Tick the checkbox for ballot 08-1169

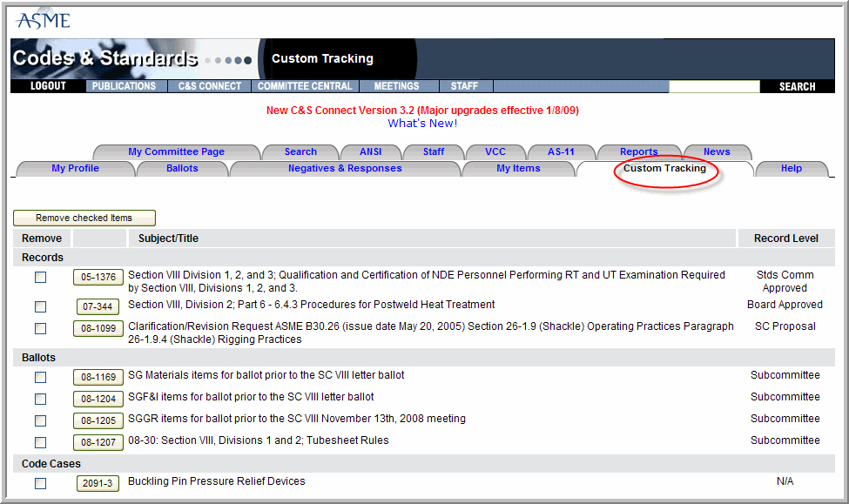click(41, 377)
